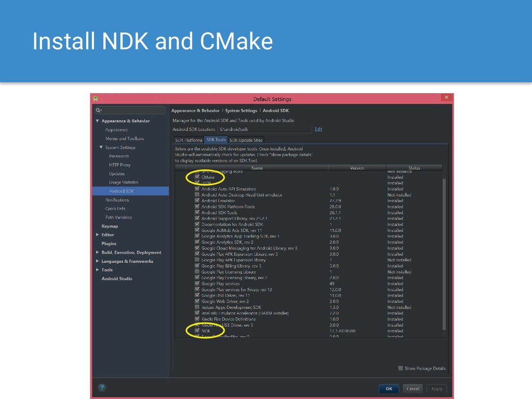Select Google Play Billing Library, rev 5 row
Screen dimensions: 532x399
[309, 265]
